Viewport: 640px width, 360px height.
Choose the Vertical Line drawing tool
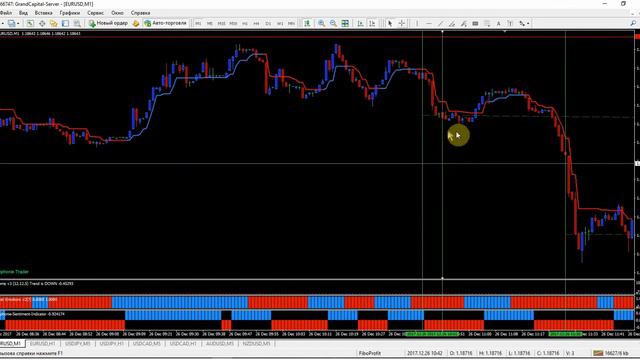[417, 24]
